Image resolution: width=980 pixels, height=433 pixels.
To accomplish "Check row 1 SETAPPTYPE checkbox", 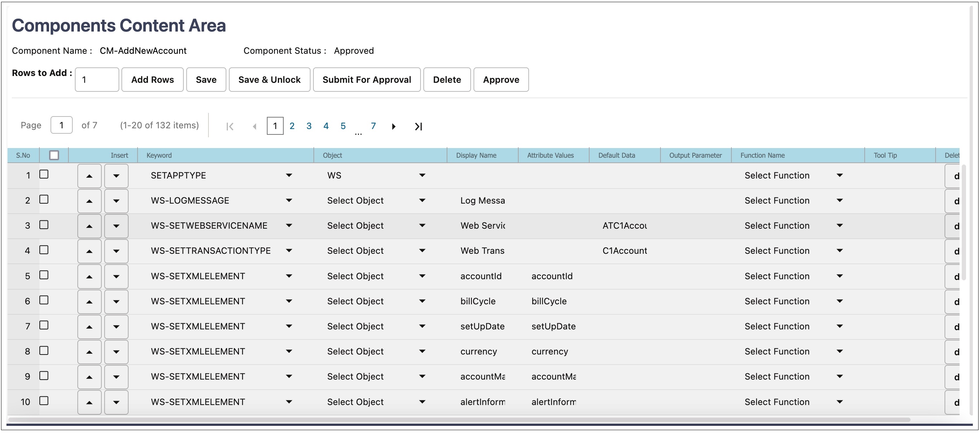I will coord(44,175).
